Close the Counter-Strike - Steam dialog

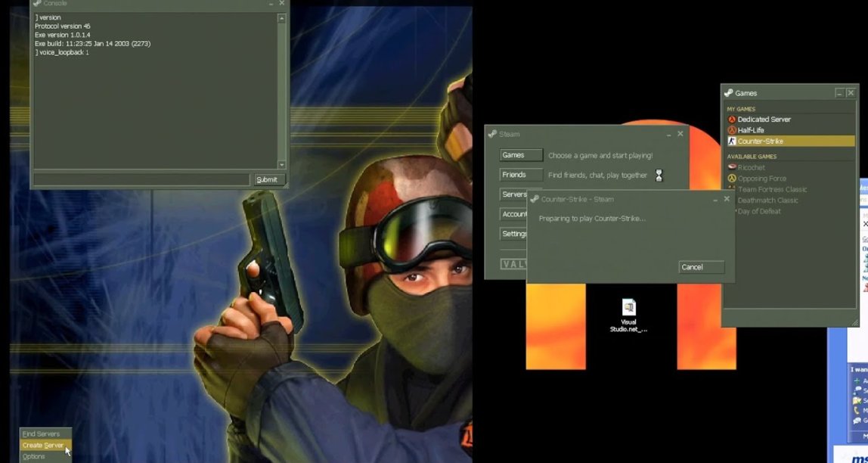[x=727, y=199]
